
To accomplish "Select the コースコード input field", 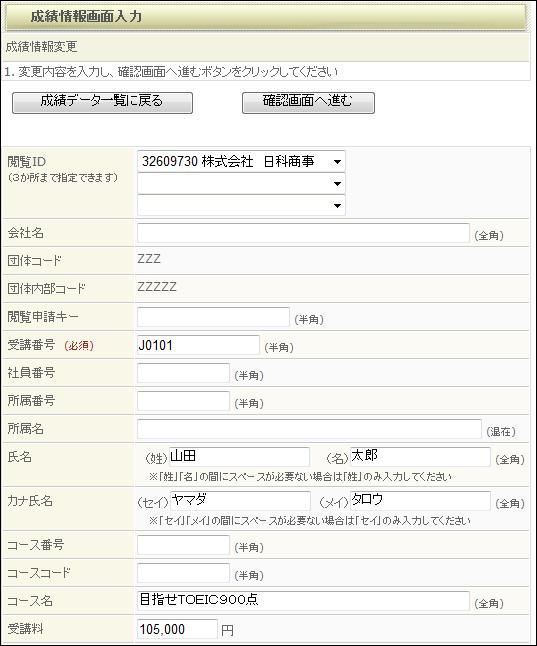I will (x=183, y=573).
